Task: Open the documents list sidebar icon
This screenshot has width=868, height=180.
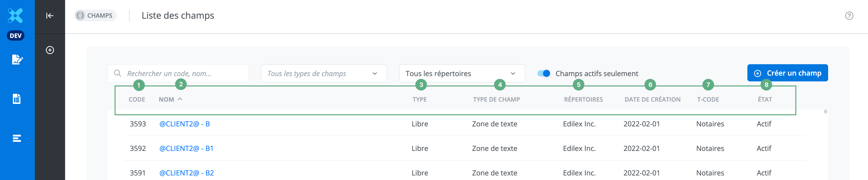Action: [x=17, y=99]
